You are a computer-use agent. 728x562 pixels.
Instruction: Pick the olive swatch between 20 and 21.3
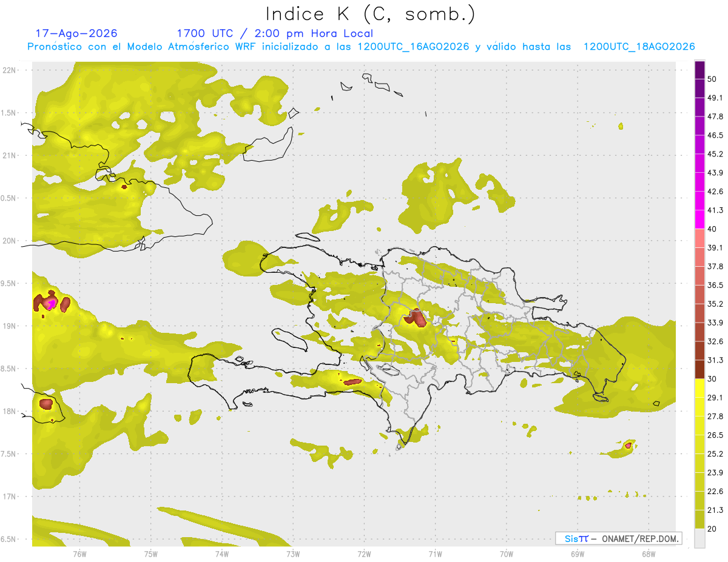(x=699, y=519)
